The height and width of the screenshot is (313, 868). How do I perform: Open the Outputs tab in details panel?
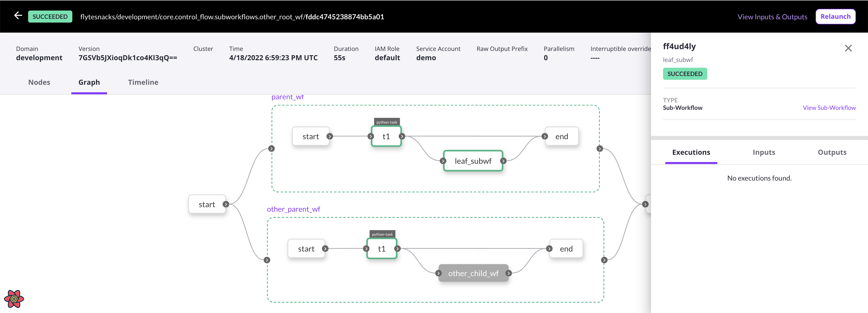(x=832, y=152)
